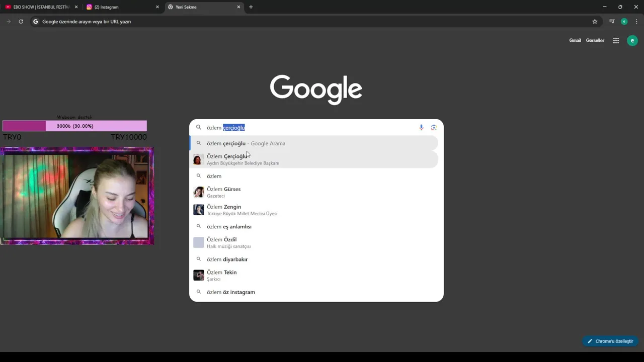Switch to the EBO SHOW YouTube tab
Image resolution: width=644 pixels, height=362 pixels.
point(41,7)
